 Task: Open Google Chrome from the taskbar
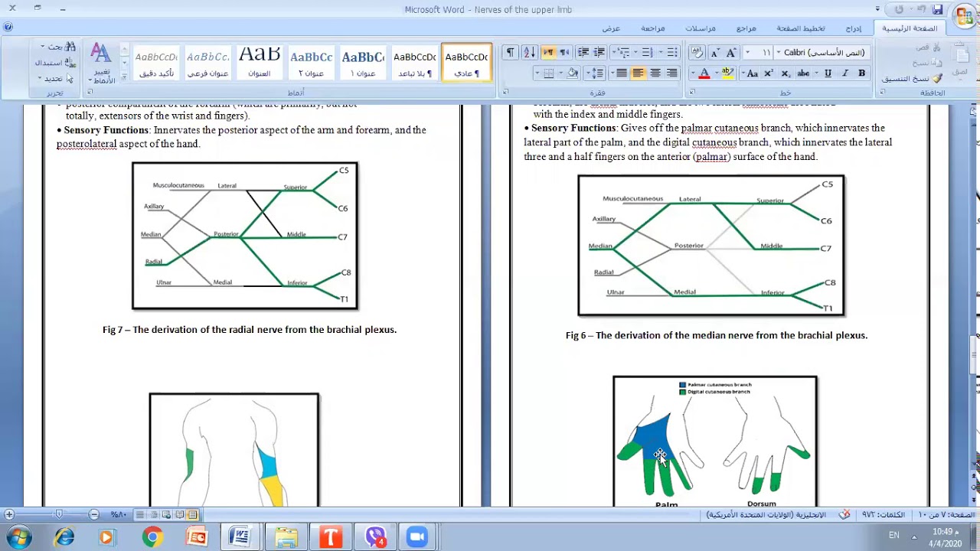(152, 537)
